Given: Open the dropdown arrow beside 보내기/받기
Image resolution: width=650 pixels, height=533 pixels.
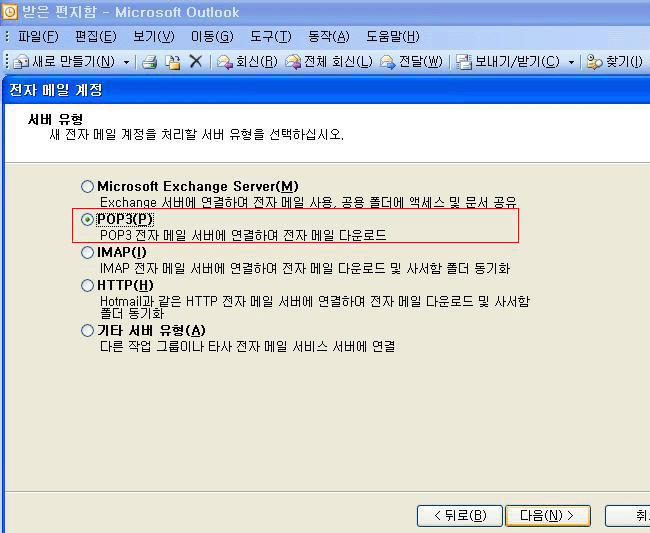Looking at the screenshot, I should click(x=571, y=63).
